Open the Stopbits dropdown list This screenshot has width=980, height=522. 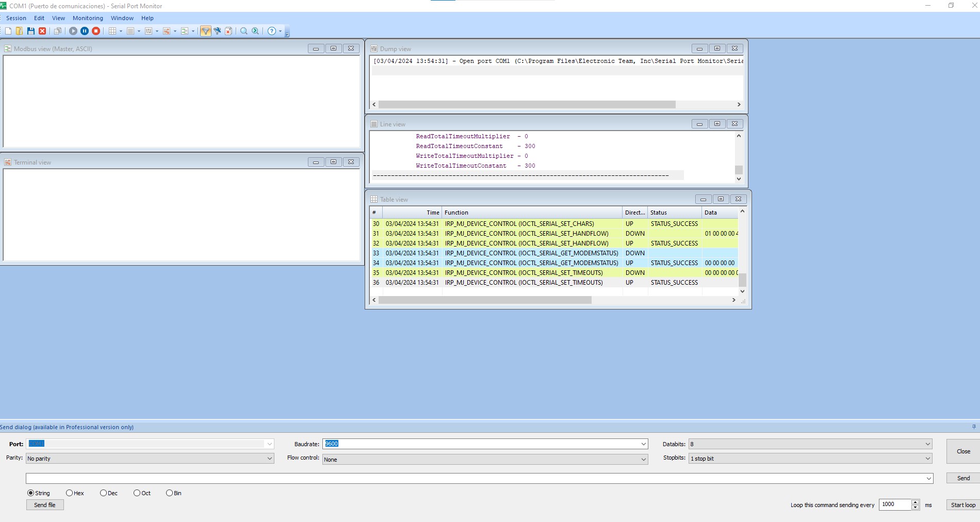tap(927, 459)
